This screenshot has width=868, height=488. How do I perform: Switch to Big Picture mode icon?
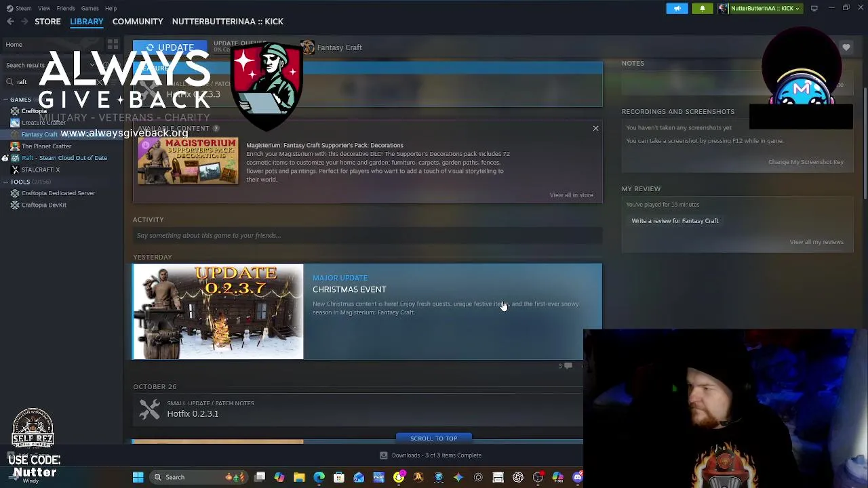click(x=814, y=8)
